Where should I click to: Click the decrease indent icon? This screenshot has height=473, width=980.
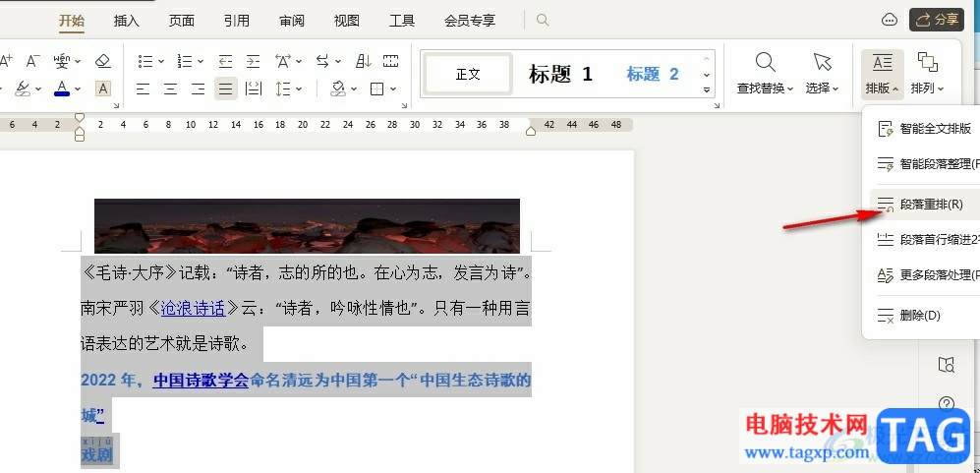(226, 61)
